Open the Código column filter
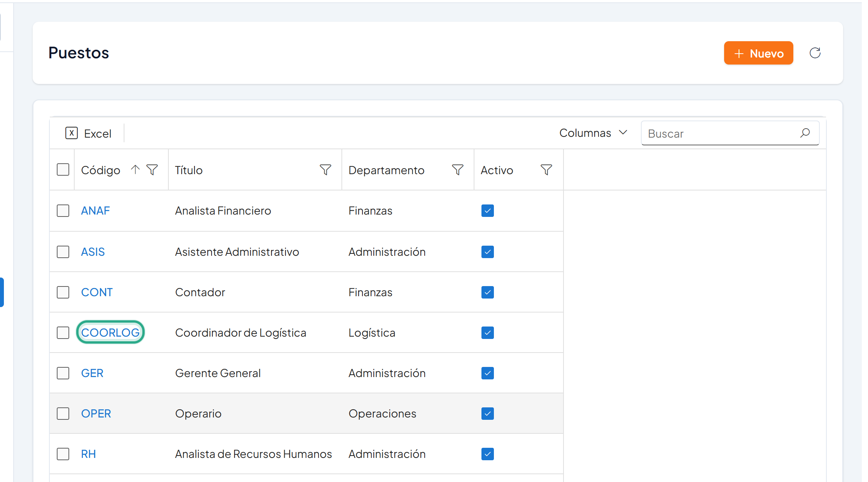The height and width of the screenshot is (482, 868). point(152,169)
